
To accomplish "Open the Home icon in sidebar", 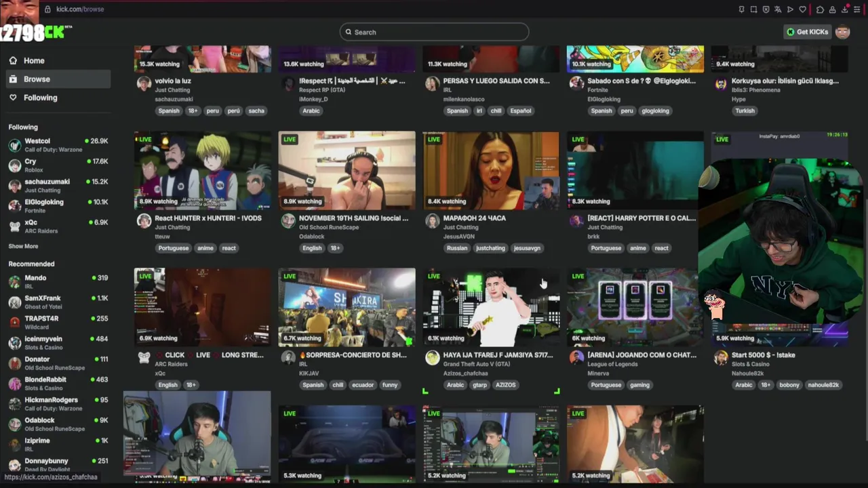I will pos(13,60).
